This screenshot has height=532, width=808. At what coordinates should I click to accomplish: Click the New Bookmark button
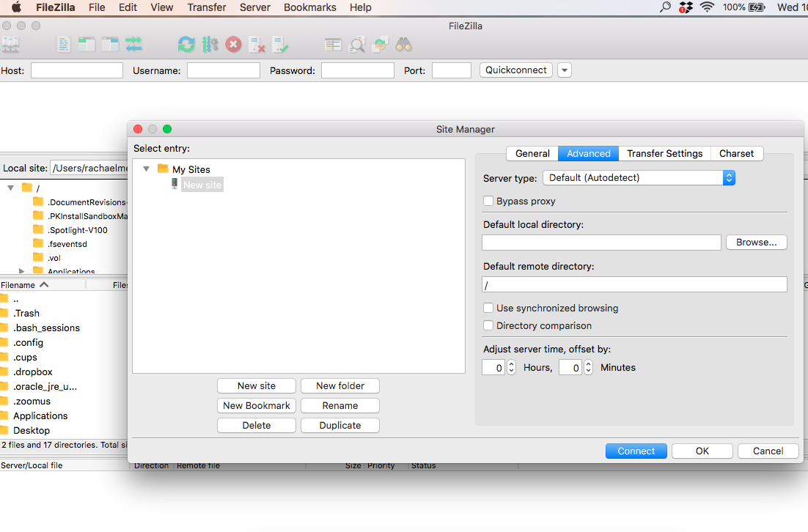[257, 405]
